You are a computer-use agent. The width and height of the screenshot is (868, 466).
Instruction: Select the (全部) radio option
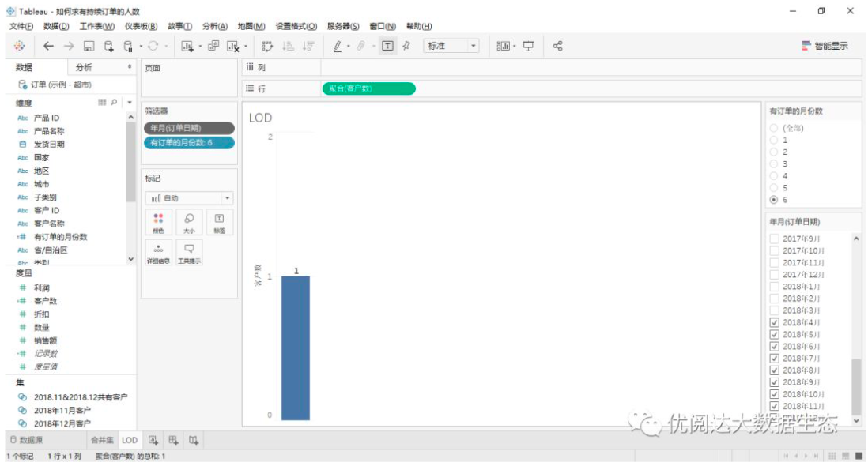(774, 128)
